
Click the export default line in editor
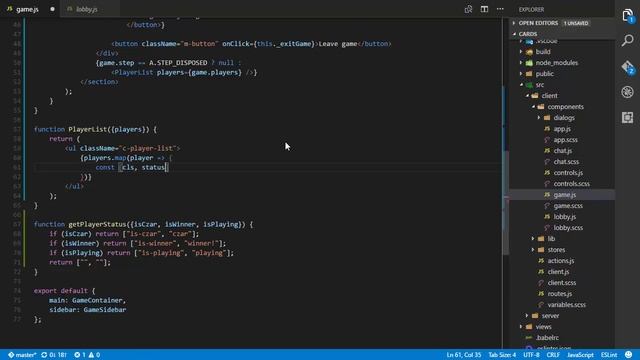click(64, 291)
